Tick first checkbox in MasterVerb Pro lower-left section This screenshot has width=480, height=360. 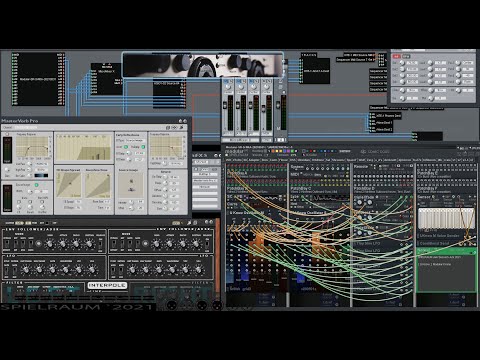click(x=19, y=202)
